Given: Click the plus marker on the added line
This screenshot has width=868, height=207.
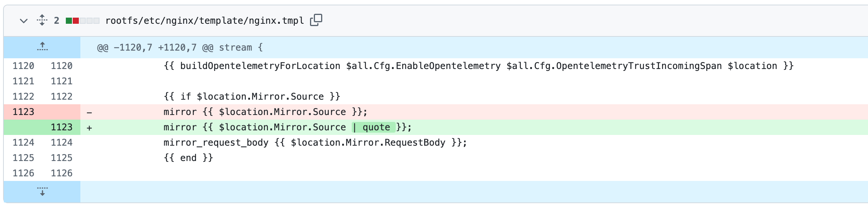Looking at the screenshot, I should coord(89,128).
